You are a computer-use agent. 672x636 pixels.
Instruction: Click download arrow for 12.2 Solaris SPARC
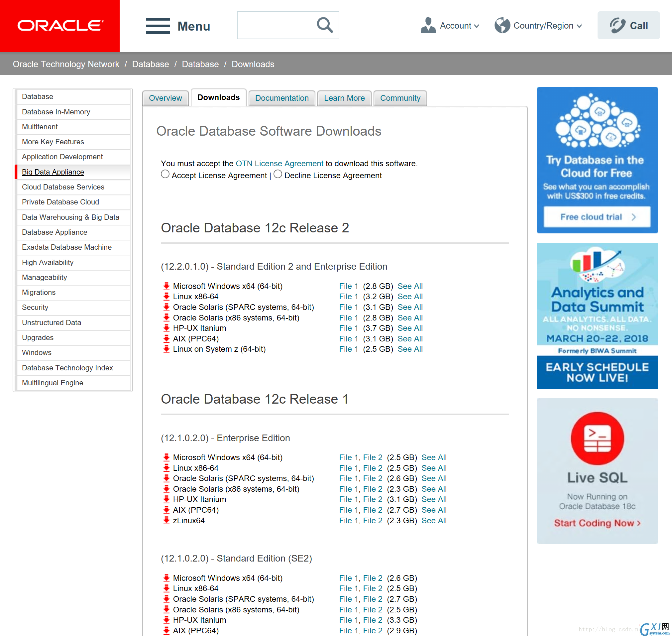[167, 307]
